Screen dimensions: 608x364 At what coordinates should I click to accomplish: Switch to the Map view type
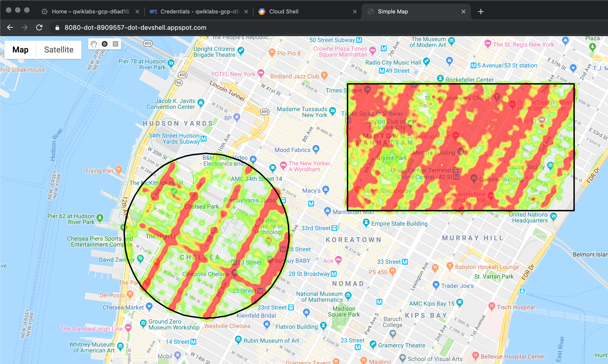point(20,50)
